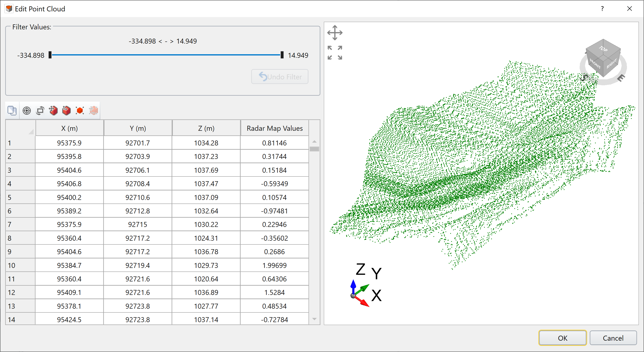Click radar value 0.48534 in row 13

(x=274, y=306)
